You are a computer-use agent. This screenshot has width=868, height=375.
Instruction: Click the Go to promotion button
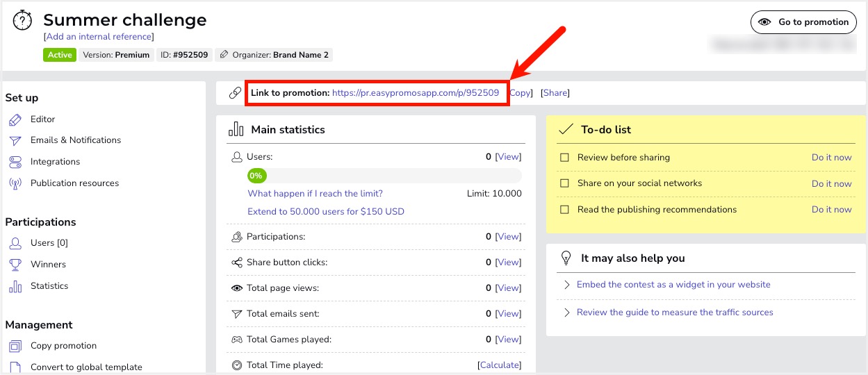tap(803, 22)
